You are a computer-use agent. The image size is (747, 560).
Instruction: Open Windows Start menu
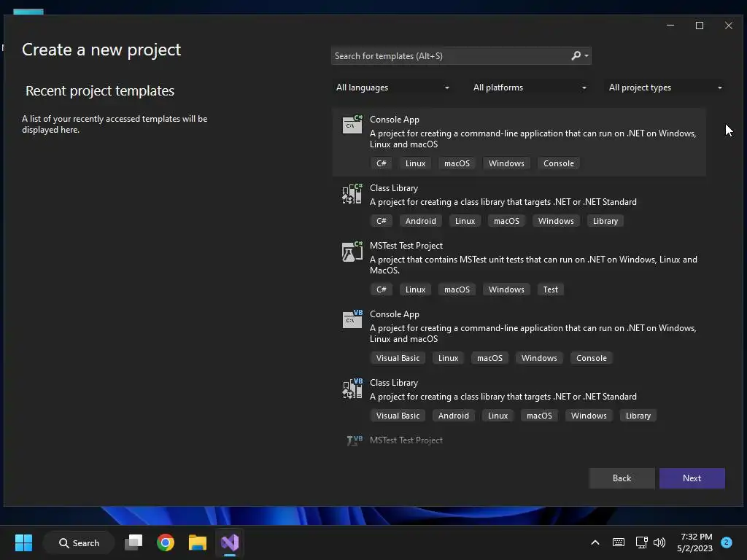[x=23, y=542]
